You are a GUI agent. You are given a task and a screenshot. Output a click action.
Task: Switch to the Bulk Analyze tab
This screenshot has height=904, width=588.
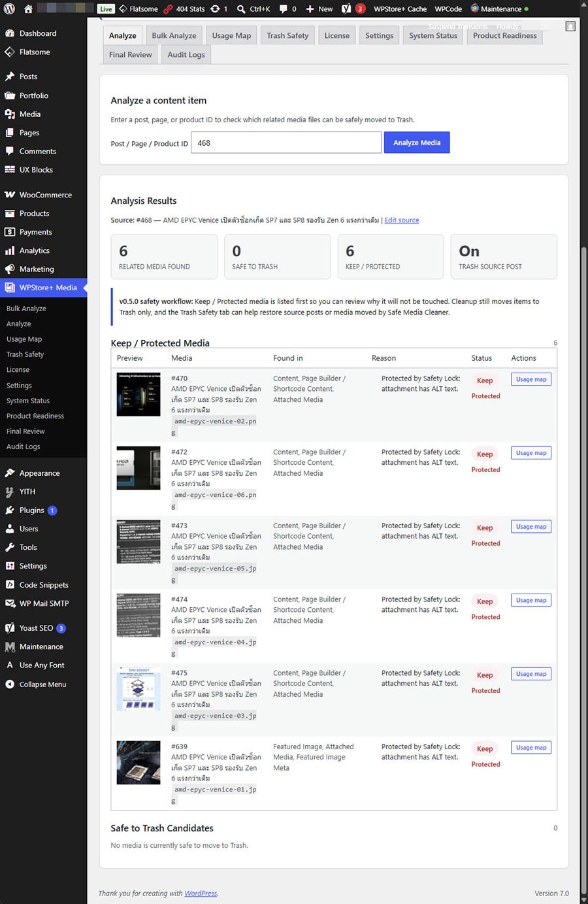tap(174, 35)
